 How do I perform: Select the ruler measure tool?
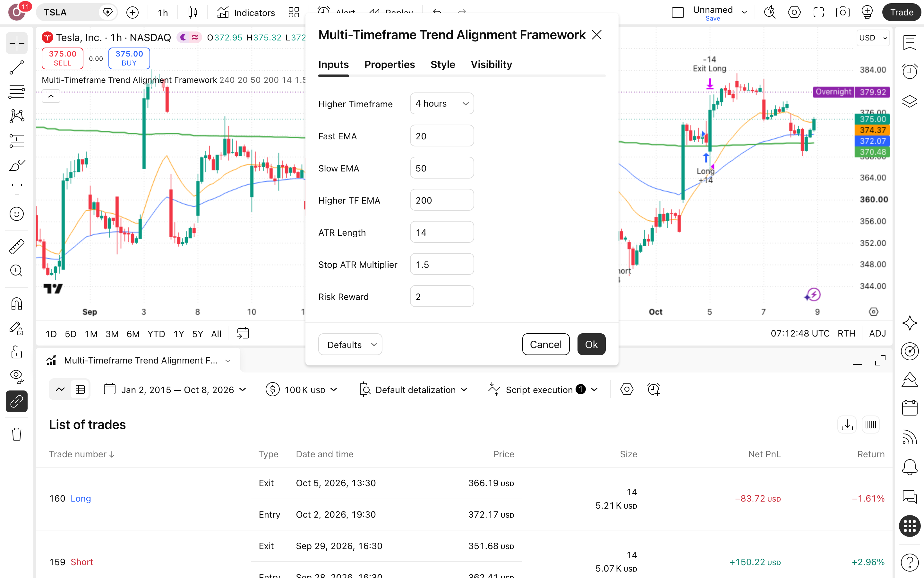point(16,246)
